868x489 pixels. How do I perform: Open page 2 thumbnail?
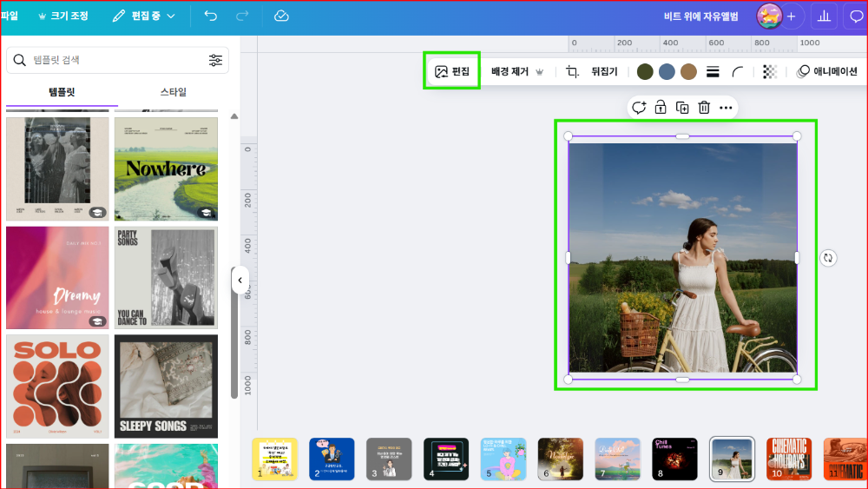332,459
